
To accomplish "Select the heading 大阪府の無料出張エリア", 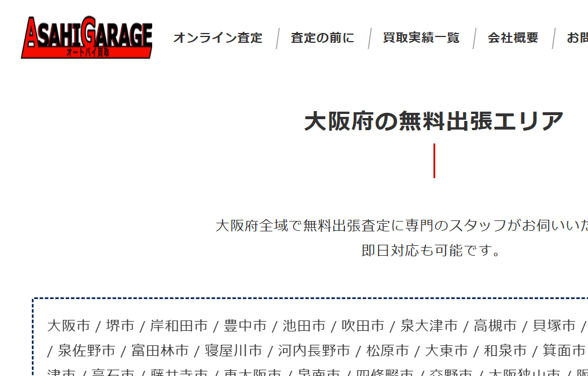I will tap(434, 121).
